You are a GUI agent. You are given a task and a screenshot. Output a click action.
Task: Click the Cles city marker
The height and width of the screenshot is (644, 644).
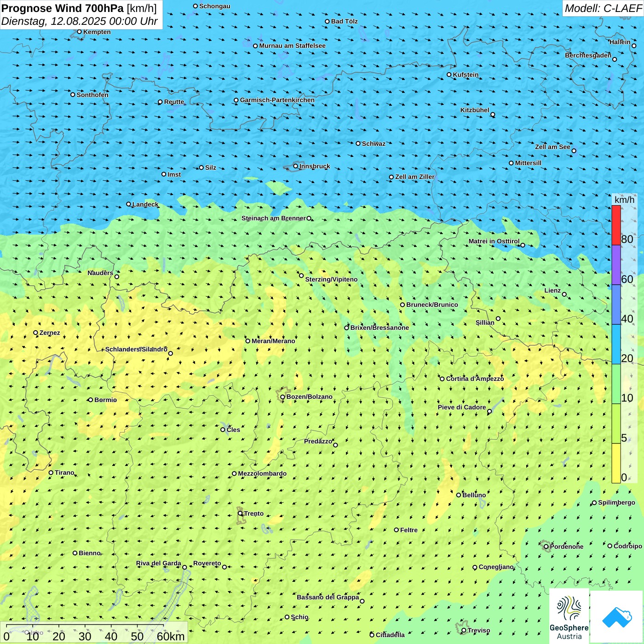pyautogui.click(x=223, y=430)
